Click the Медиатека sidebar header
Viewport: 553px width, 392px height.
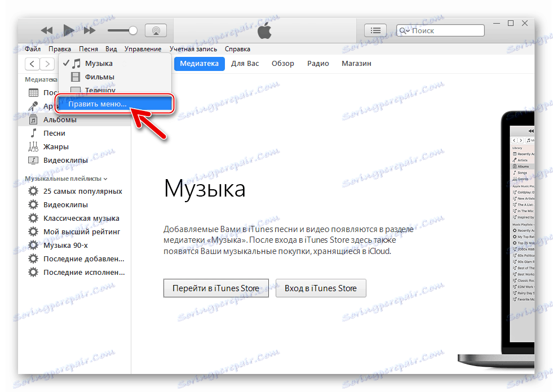coord(41,79)
